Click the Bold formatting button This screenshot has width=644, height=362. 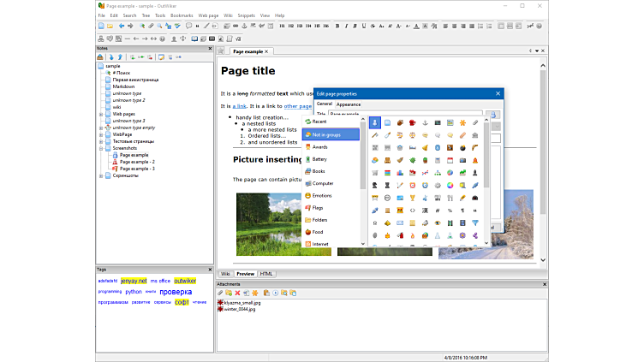337,26
